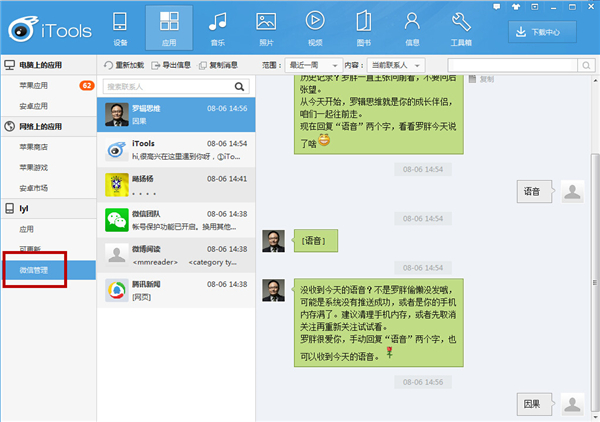Click 复制消息 copy message button

(x=218, y=65)
